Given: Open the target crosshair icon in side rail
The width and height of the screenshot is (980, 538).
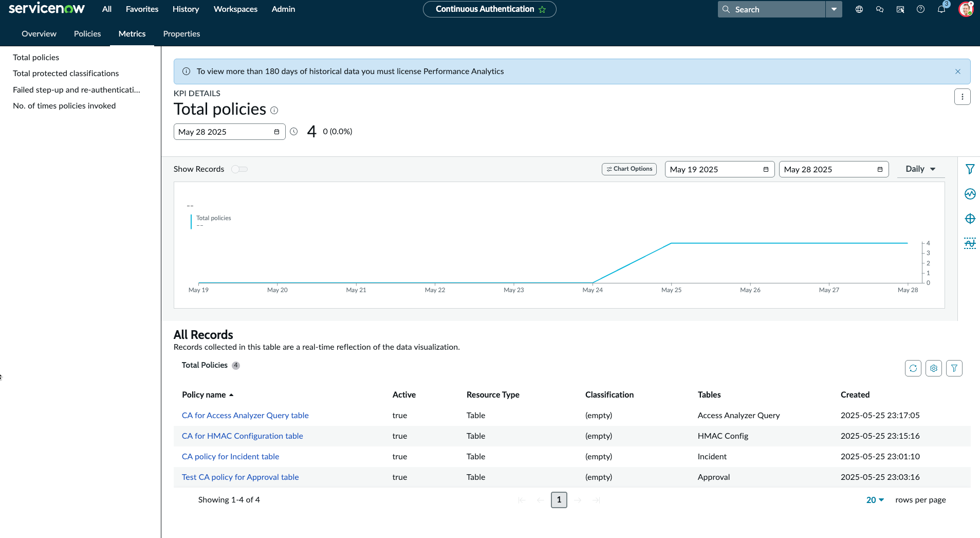Looking at the screenshot, I should 970,219.
